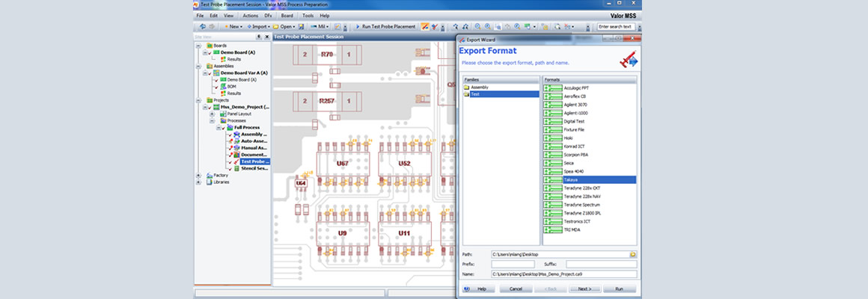Click Next in the Export Wizard
868x299 pixels.
coord(584,289)
